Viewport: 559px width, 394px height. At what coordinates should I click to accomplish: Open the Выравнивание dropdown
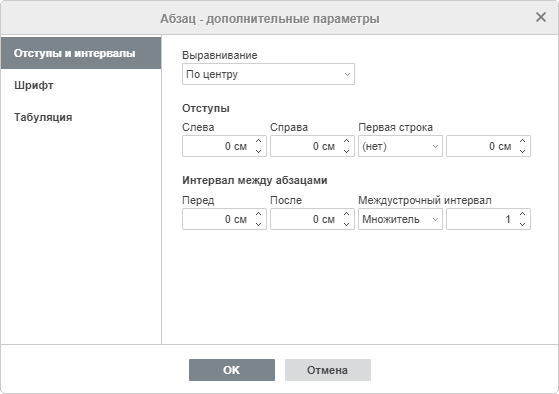268,74
